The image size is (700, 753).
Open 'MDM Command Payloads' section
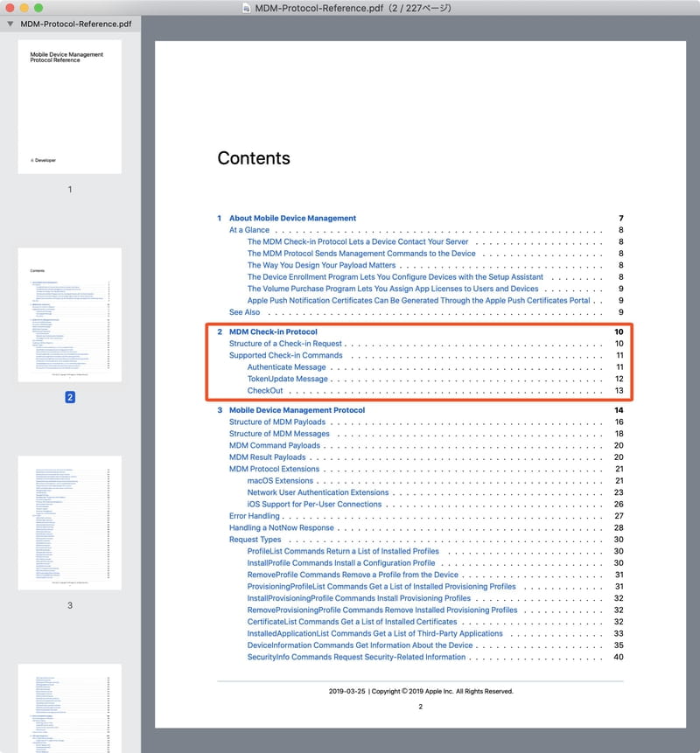click(275, 446)
